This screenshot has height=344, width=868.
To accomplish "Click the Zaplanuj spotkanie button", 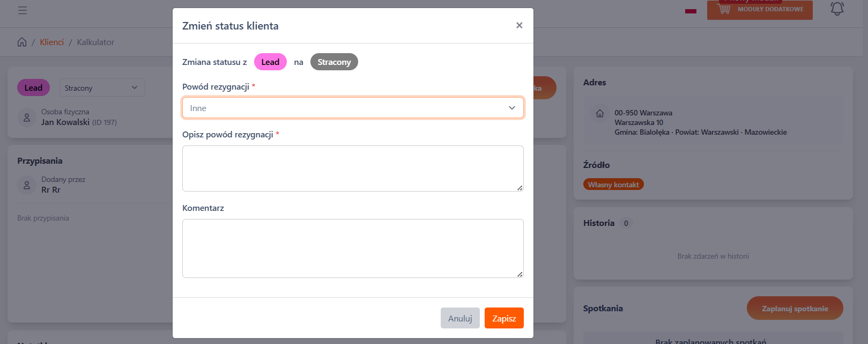I will (795, 309).
